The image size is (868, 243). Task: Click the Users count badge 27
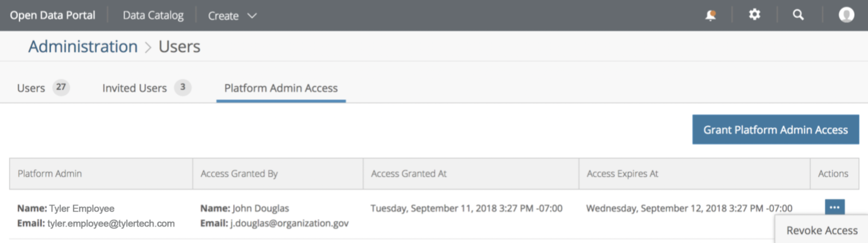click(x=61, y=87)
